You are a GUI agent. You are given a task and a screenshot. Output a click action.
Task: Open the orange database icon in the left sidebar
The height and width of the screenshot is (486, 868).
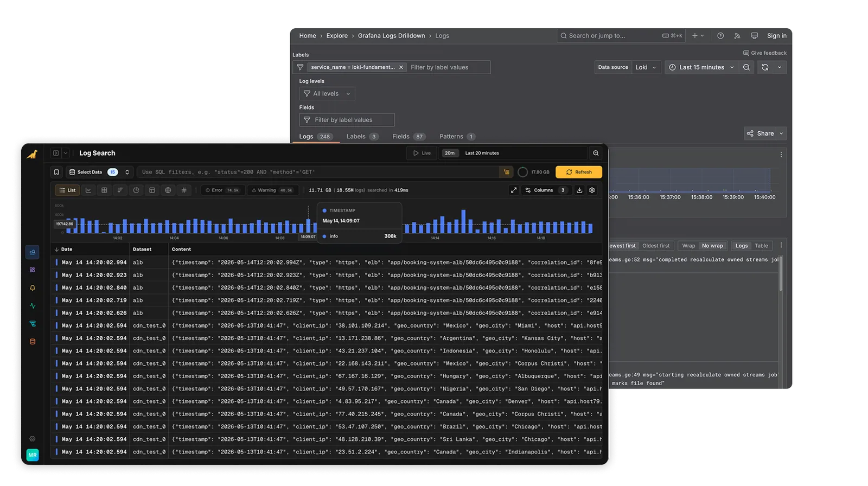(33, 342)
